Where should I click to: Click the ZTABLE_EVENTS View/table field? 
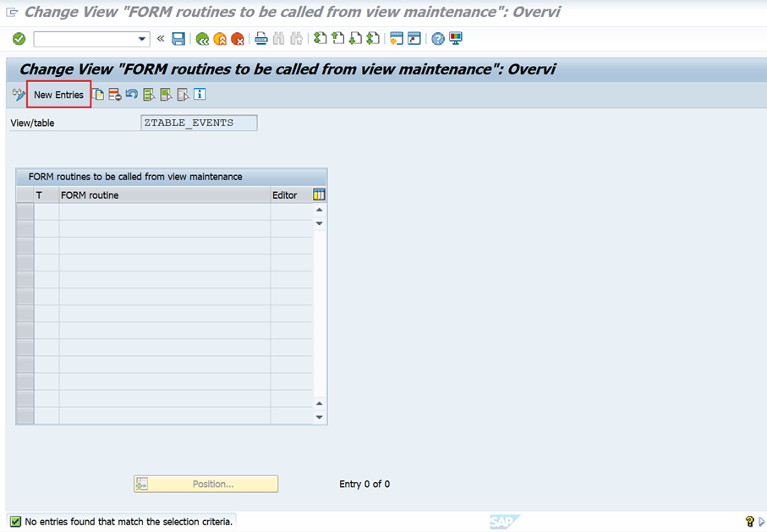[198, 122]
